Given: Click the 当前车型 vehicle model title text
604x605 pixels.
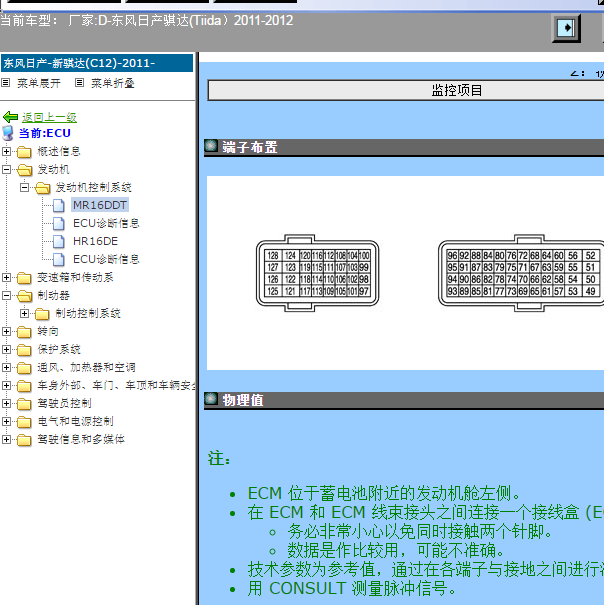Looking at the screenshot, I should (x=147, y=20).
